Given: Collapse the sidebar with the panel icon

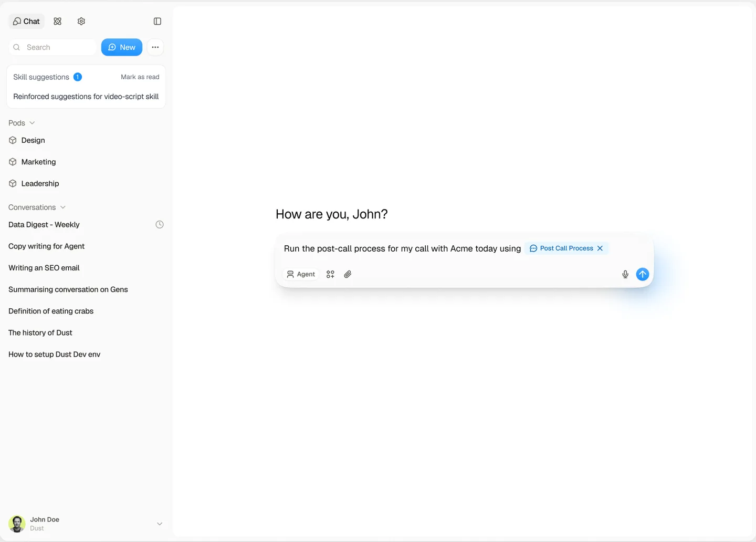Looking at the screenshot, I should (x=157, y=22).
